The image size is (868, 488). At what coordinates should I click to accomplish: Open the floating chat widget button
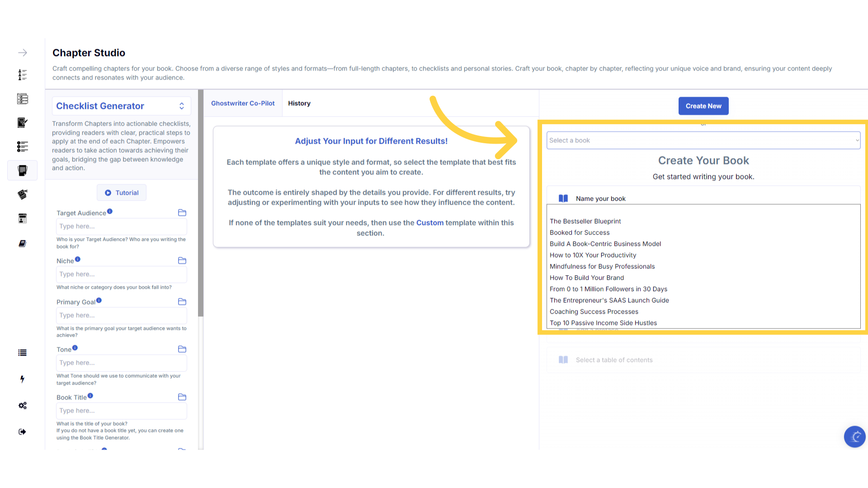854,436
